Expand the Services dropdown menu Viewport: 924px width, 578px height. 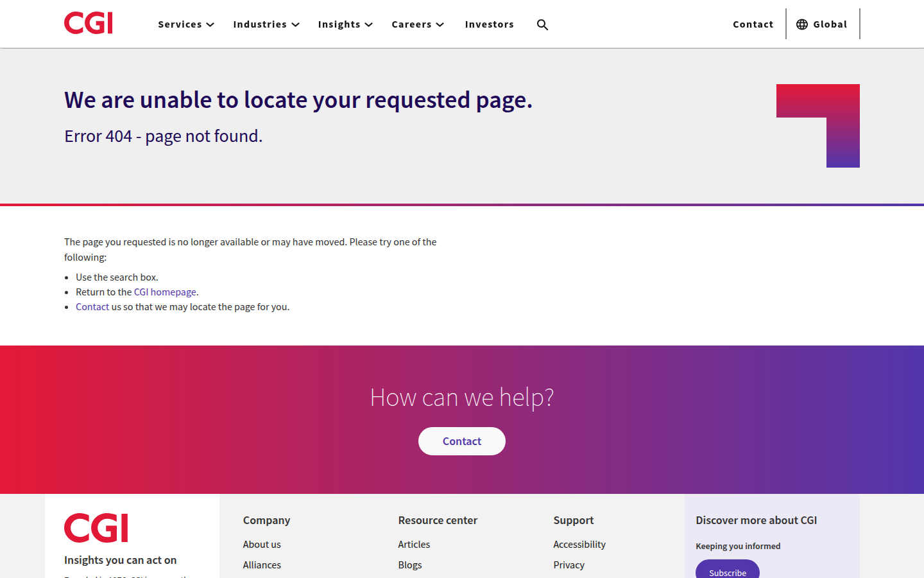(185, 24)
